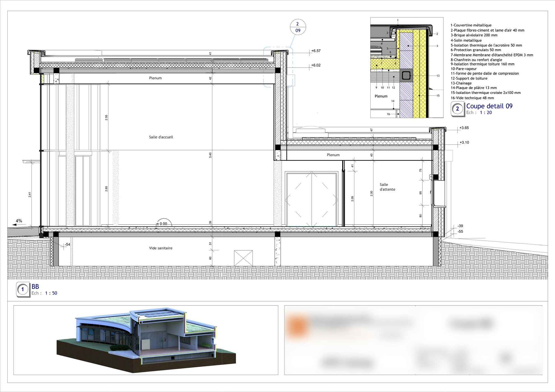Click the yellow insulation layer in detail
Image resolution: width=555 pixels, height=392 pixels.
tap(419, 73)
